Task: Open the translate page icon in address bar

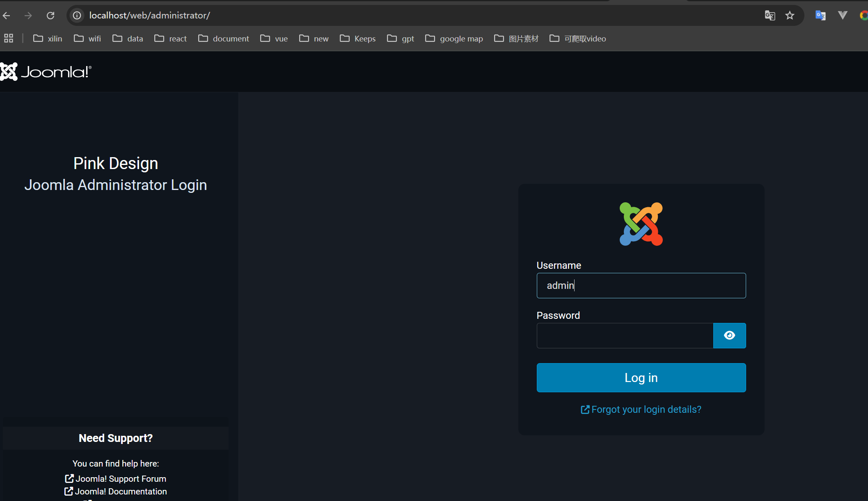Action: [770, 16]
